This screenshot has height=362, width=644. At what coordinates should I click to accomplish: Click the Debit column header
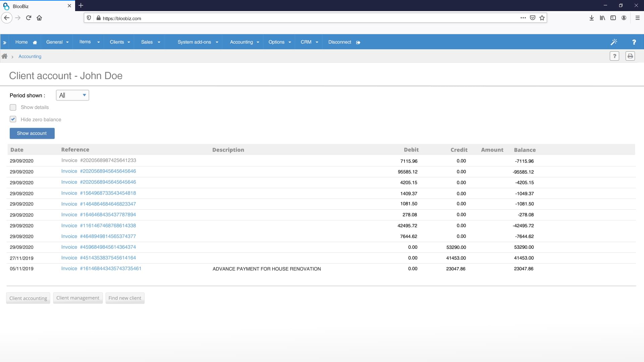(411, 149)
